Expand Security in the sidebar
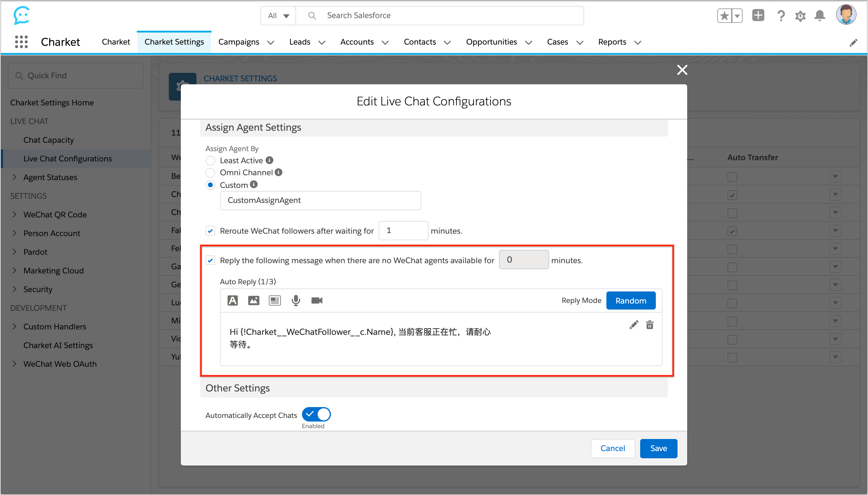Viewport: 868px width, 495px height. pos(14,289)
